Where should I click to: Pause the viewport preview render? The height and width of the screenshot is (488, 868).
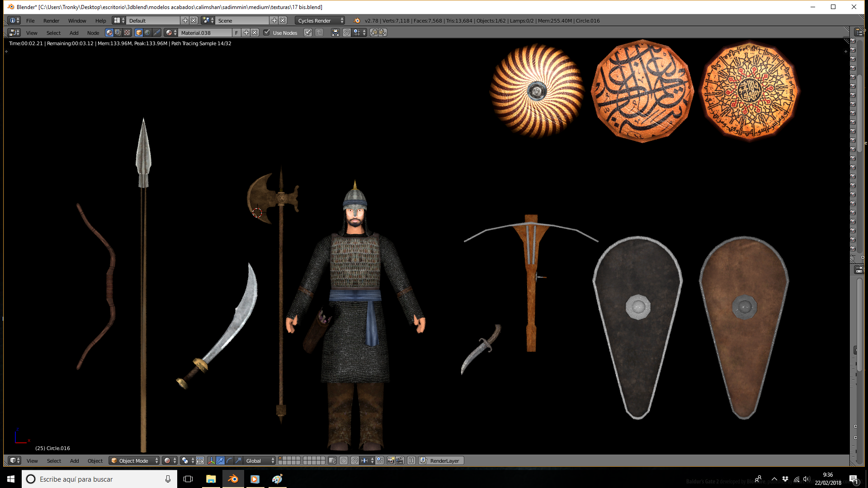pos(411,460)
